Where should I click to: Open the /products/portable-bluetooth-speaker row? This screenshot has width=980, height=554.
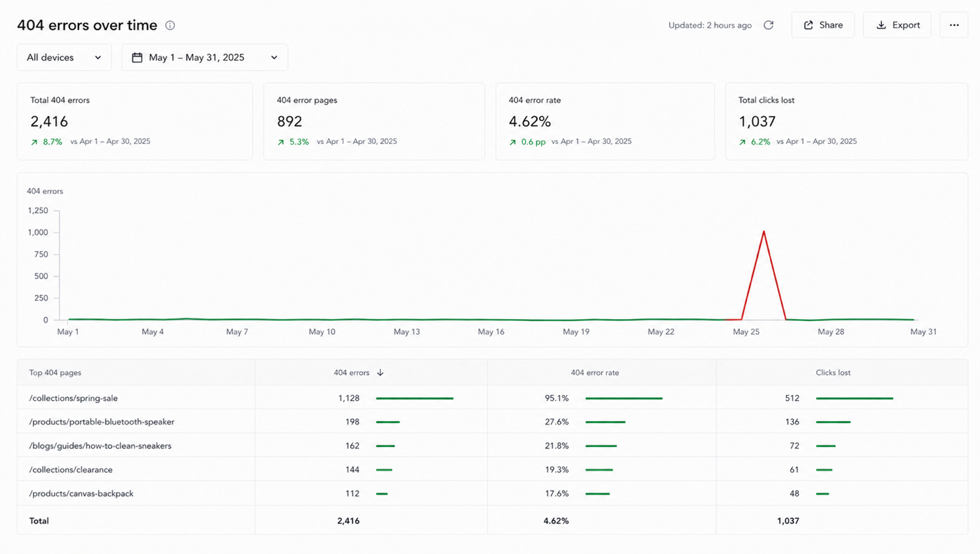[x=493, y=422]
